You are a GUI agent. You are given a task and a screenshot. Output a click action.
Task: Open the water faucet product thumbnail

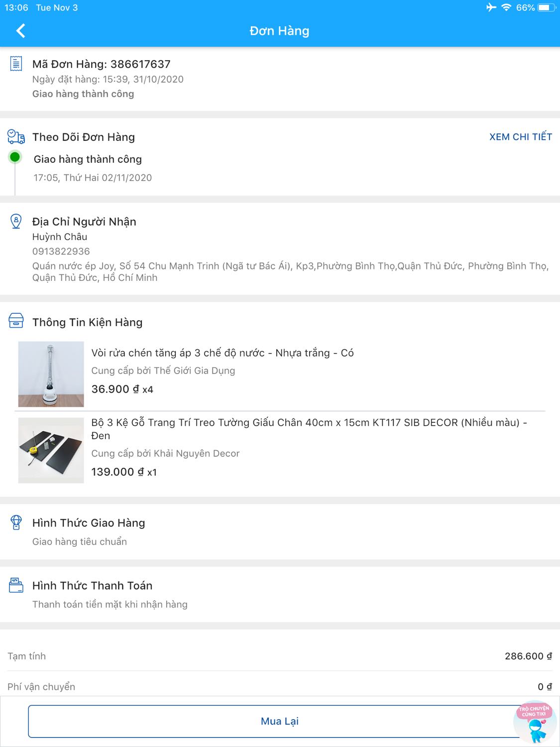click(51, 374)
